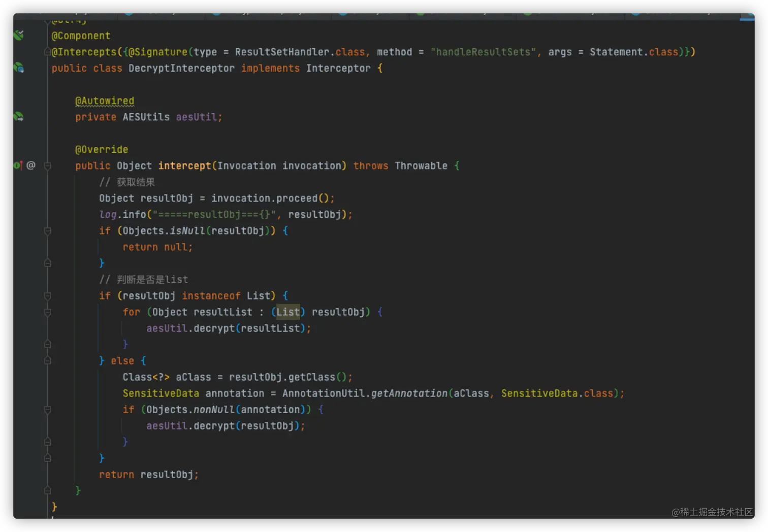Click the getClass() call
This screenshot has width=768, height=532.
(x=317, y=377)
